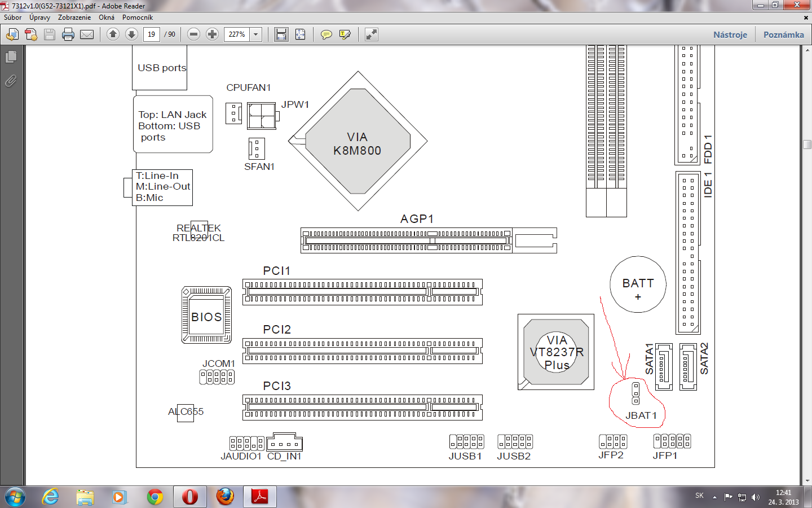Go to next page with down arrow
812x508 pixels.
click(x=131, y=34)
